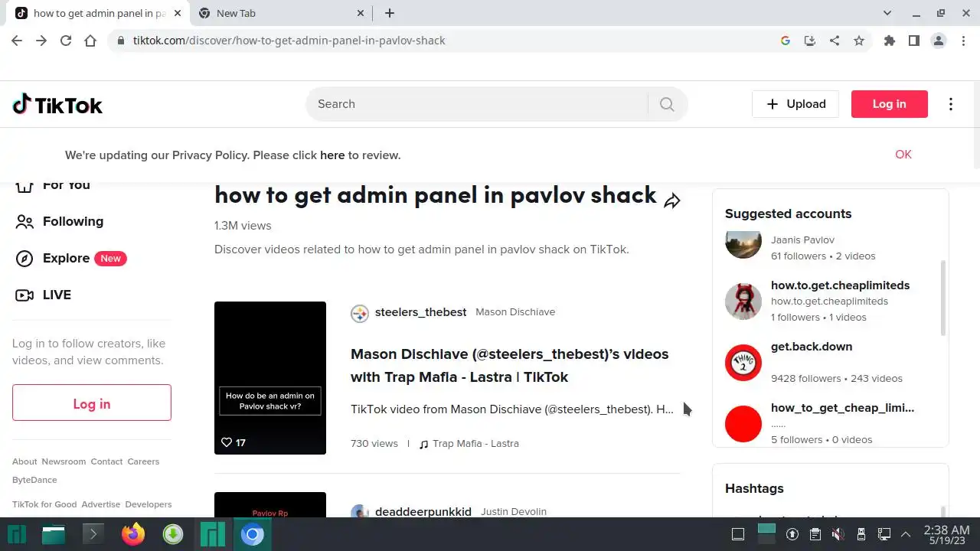Click the heart like icon on the first video
The image size is (980, 551).
pos(227,442)
